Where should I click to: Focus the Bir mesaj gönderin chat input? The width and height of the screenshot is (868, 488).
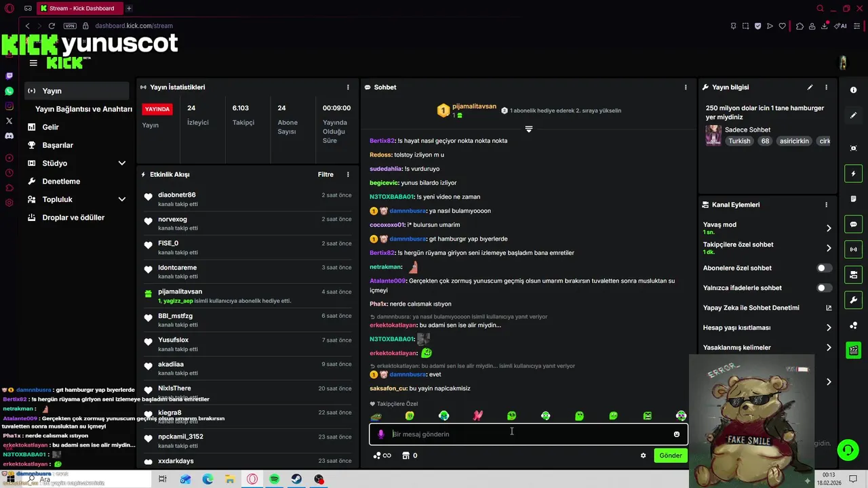[x=529, y=434]
